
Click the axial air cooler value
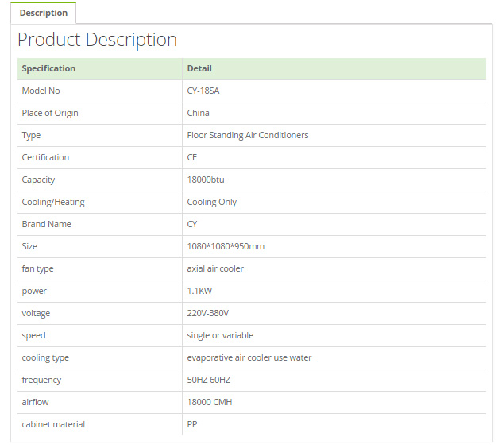click(x=215, y=268)
